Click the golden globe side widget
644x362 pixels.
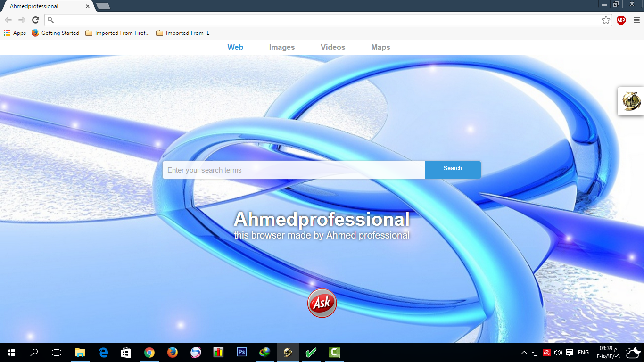pyautogui.click(x=631, y=101)
